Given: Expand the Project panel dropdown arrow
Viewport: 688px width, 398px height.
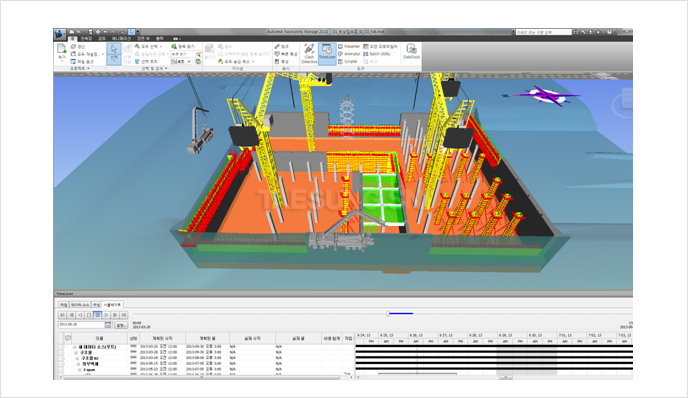Looking at the screenshot, I should coord(88,68).
